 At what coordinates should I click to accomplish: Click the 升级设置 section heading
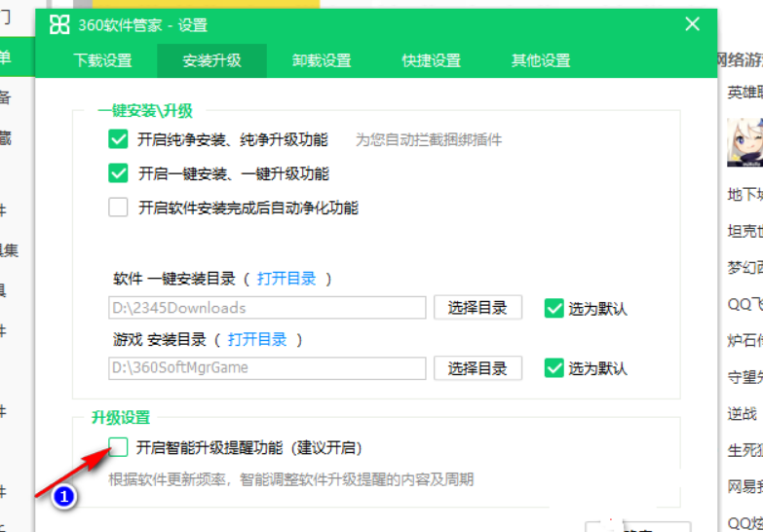121,418
